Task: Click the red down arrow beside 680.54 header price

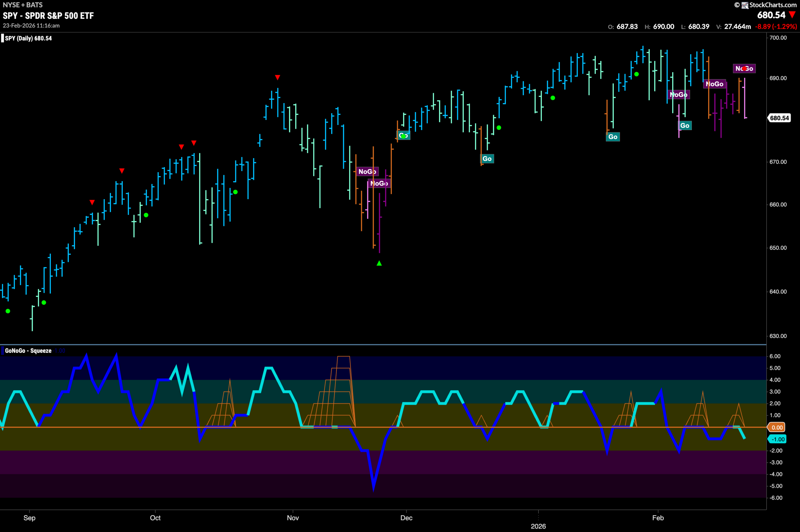Action: click(792, 15)
